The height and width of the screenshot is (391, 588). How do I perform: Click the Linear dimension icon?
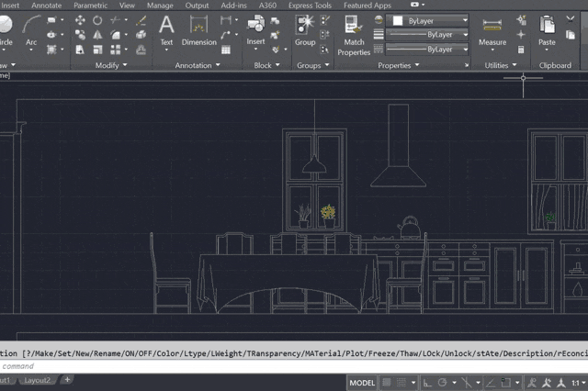[x=226, y=20]
